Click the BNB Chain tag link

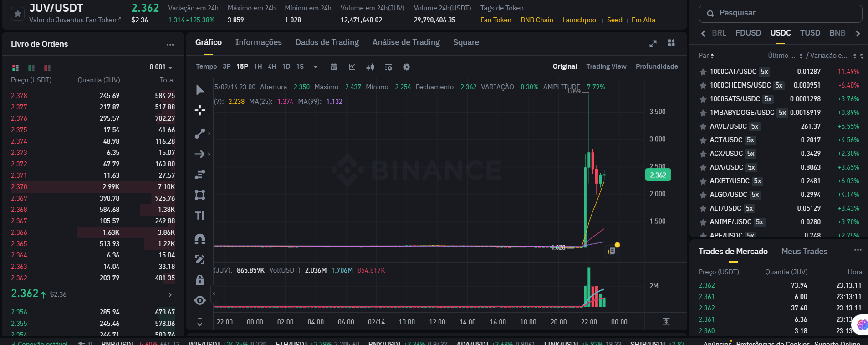(537, 20)
